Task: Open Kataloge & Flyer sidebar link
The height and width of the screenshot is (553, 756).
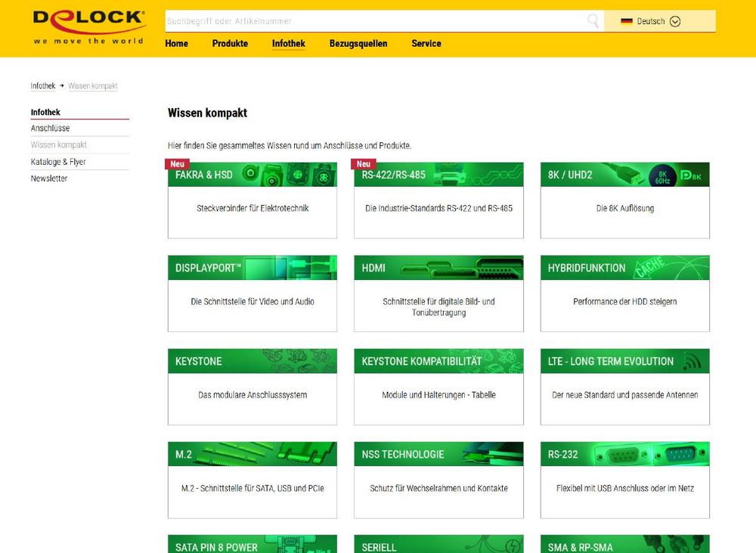Action: pos(58,162)
